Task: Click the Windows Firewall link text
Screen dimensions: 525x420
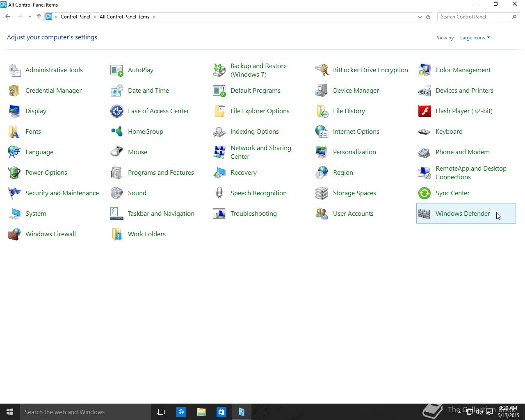Action: pyautogui.click(x=50, y=234)
